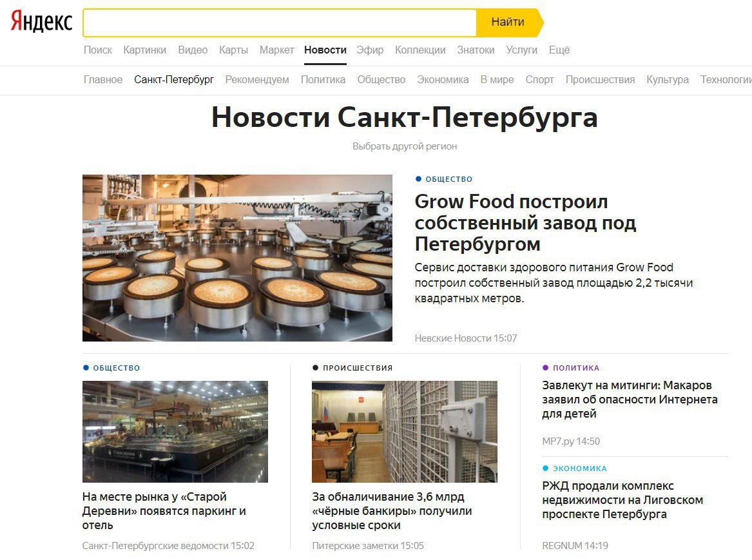Focus the Yandex search input field
The height and width of the screenshot is (560, 752).
280,23
